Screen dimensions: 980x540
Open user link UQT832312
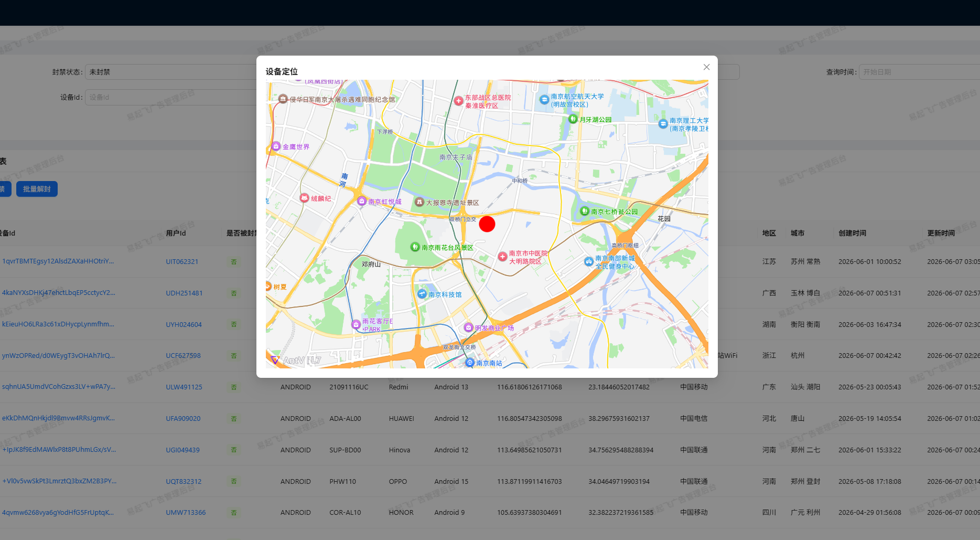(184, 481)
